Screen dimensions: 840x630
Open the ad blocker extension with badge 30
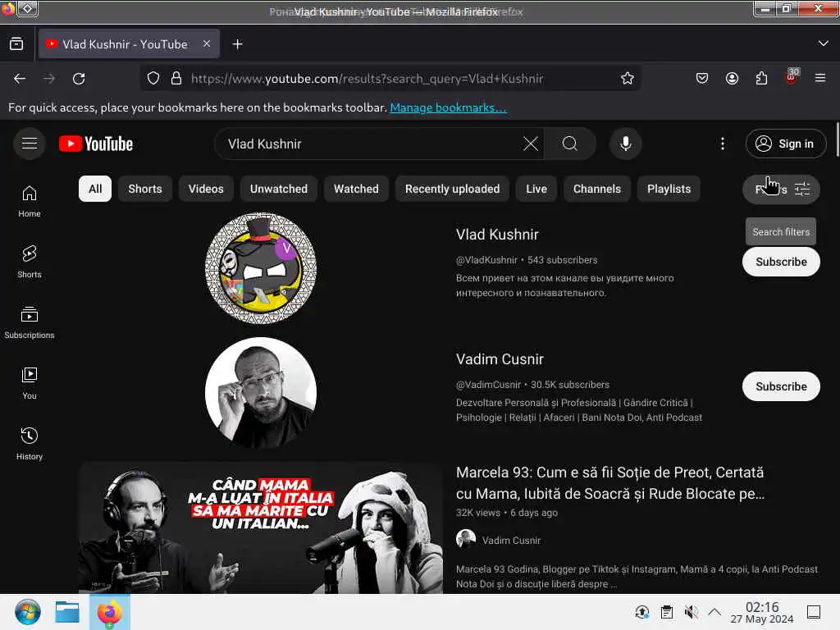792,76
